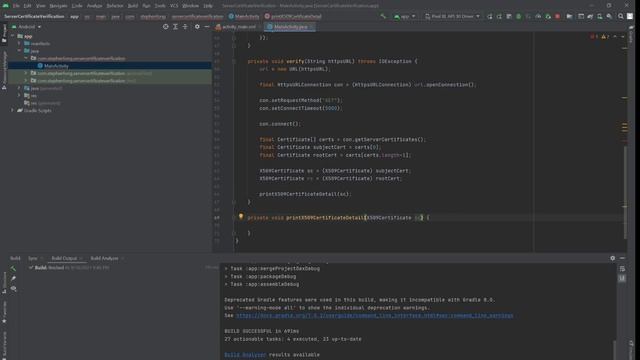The height and width of the screenshot is (360, 640).
Task: Select MainActivity in project tree
Action: tap(56, 66)
